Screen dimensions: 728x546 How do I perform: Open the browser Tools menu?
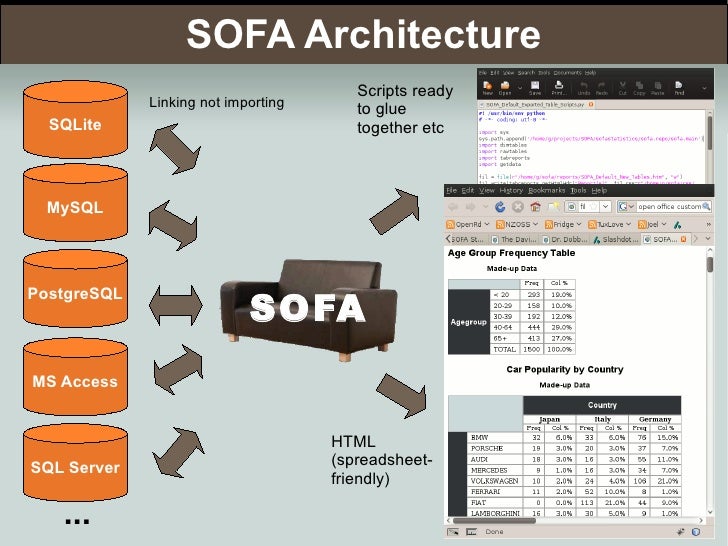coord(578,190)
